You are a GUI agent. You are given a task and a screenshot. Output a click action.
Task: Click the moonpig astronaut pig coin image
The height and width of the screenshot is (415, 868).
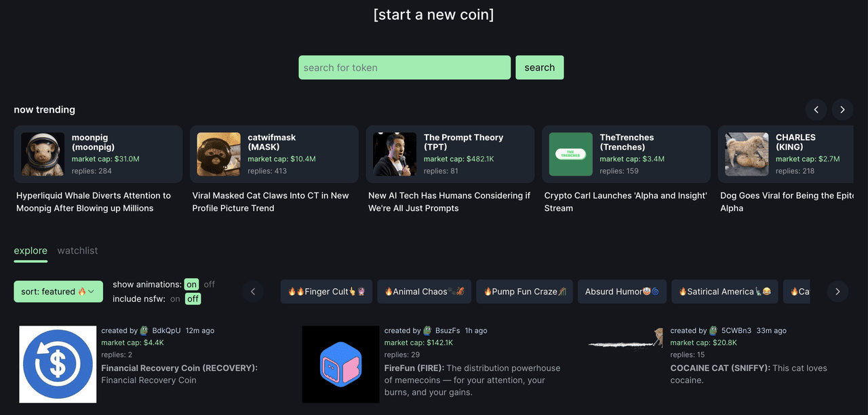[43, 154]
